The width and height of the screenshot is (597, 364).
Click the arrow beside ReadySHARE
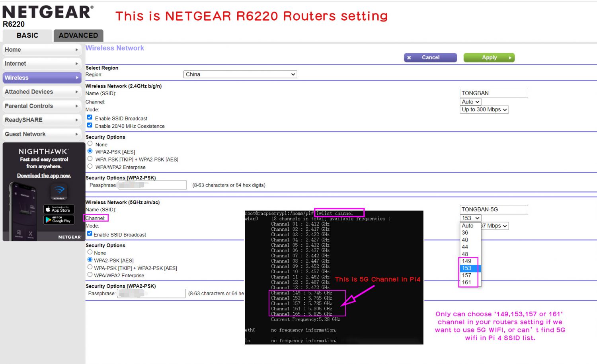(x=77, y=120)
